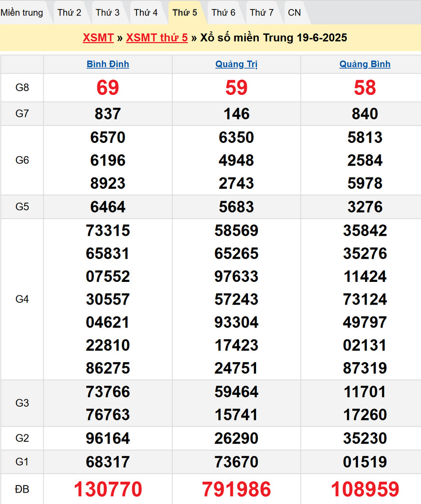The width and height of the screenshot is (421, 504).
Task: Click the breadcrumb title Xổ số miền Trung 19-6-2025
Action: point(274,38)
